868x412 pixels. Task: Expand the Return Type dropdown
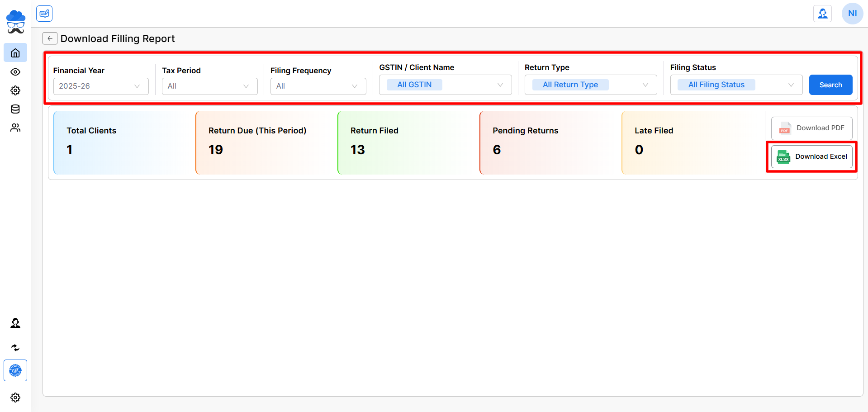590,85
